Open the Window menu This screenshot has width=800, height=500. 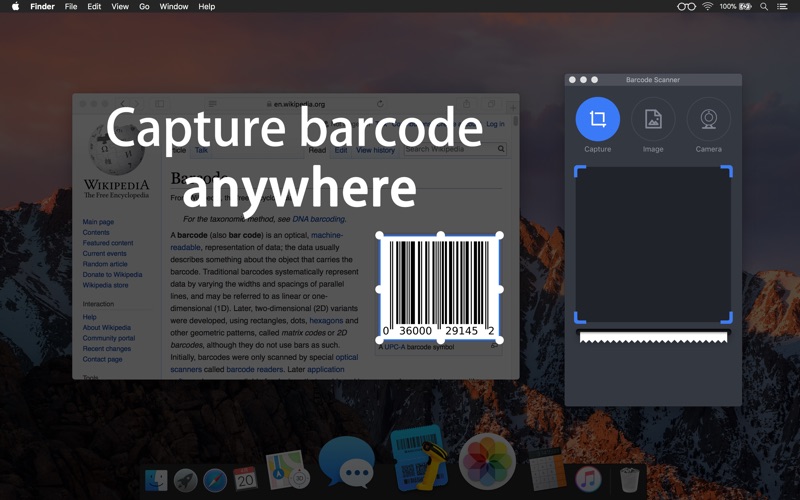tap(174, 6)
